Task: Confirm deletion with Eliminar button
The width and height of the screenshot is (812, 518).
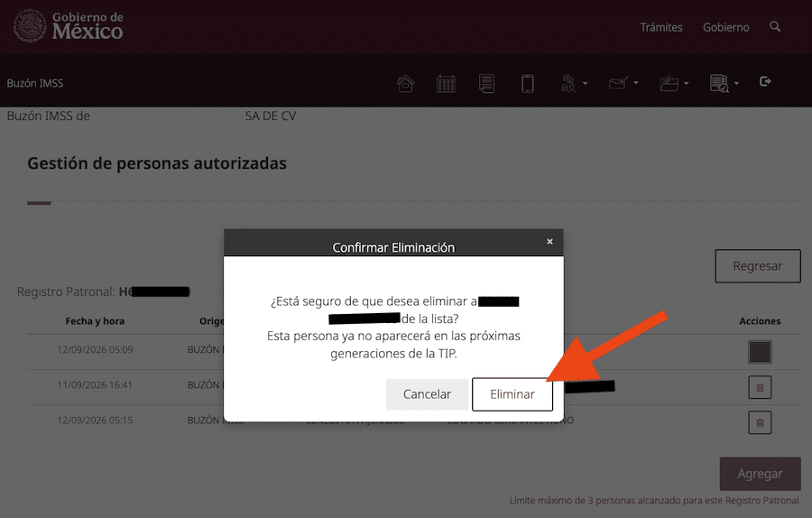Action: click(512, 394)
